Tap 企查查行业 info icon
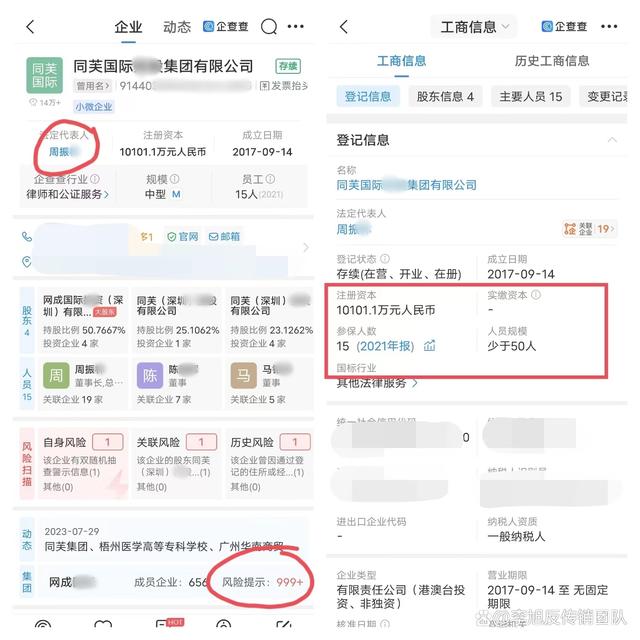The height and width of the screenshot is (640, 640). point(95,179)
